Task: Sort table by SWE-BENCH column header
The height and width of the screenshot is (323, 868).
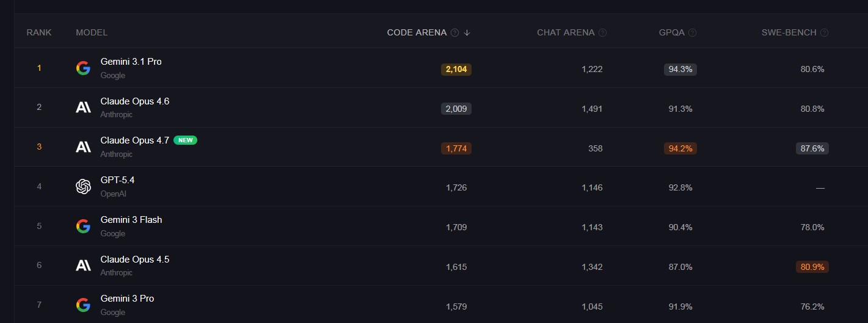Action: [x=789, y=32]
